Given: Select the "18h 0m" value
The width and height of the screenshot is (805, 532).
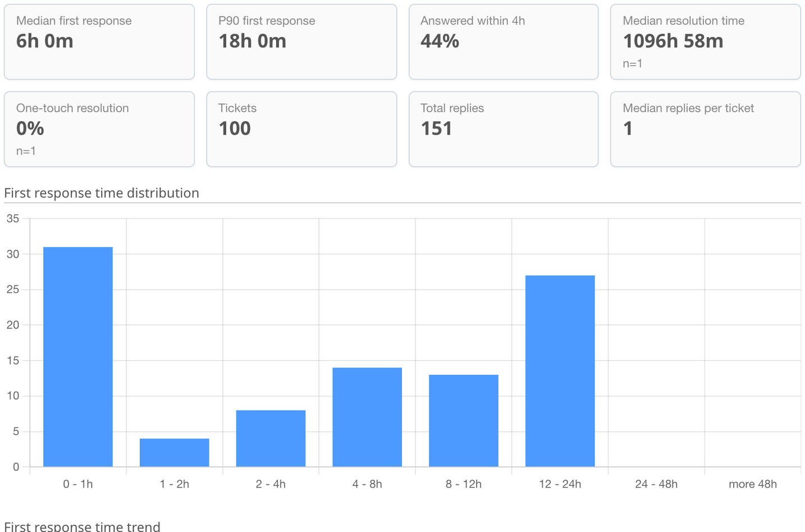Looking at the screenshot, I should click(x=253, y=41).
